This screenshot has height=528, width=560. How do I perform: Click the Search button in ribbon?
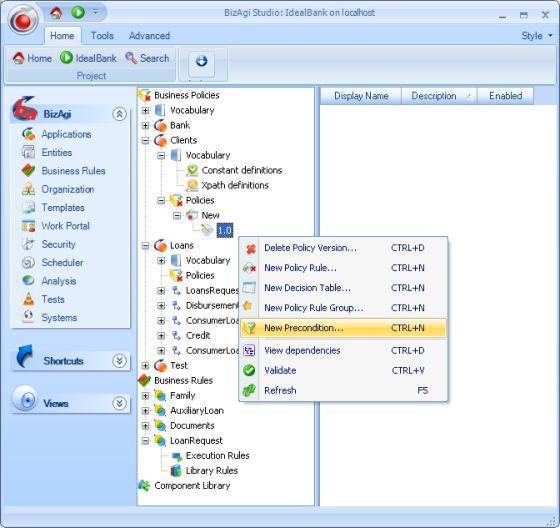point(147,58)
